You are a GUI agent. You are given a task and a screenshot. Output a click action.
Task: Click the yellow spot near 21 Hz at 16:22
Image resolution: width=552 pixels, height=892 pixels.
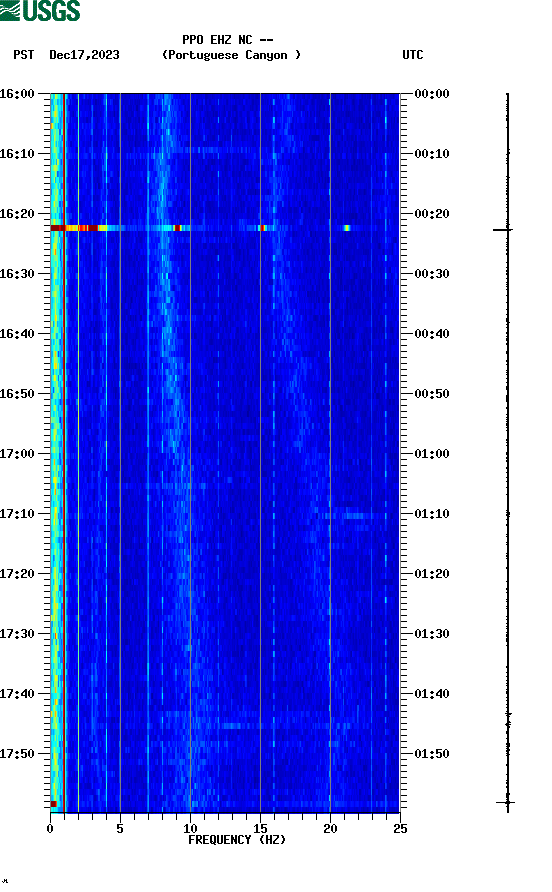click(347, 228)
